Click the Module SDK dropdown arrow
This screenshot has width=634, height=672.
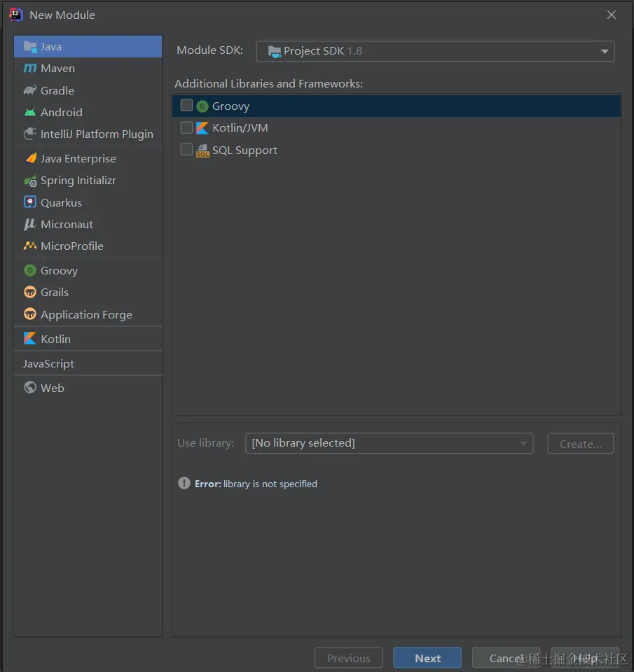605,51
